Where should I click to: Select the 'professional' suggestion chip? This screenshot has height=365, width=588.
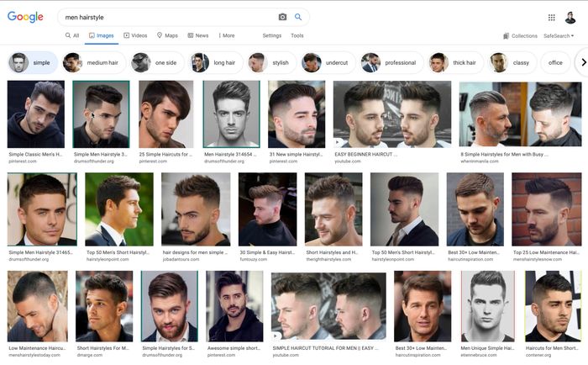pos(391,63)
